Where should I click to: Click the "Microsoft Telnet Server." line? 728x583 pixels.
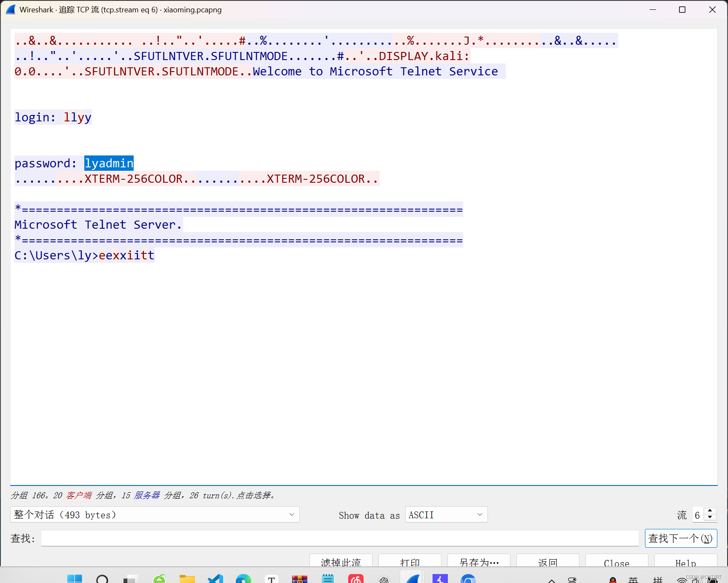(98, 224)
